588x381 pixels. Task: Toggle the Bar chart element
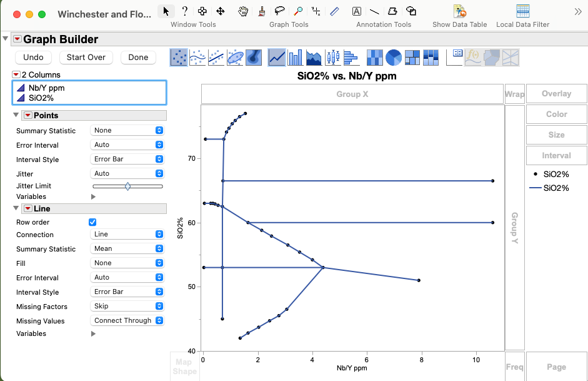(295, 58)
